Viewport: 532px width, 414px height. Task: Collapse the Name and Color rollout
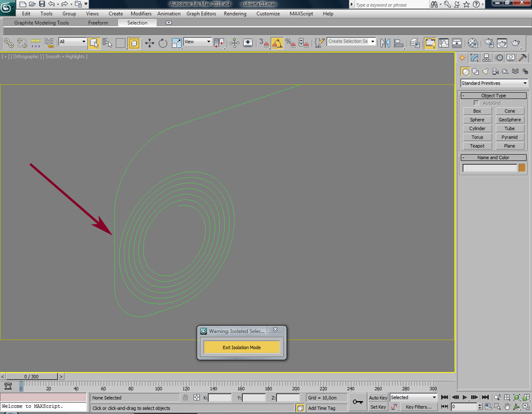coord(494,158)
